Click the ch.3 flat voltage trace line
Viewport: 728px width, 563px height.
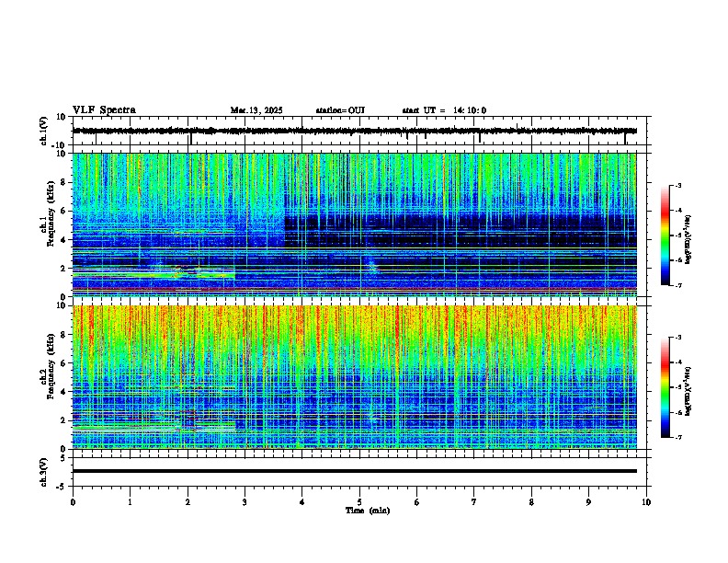tap(354, 471)
